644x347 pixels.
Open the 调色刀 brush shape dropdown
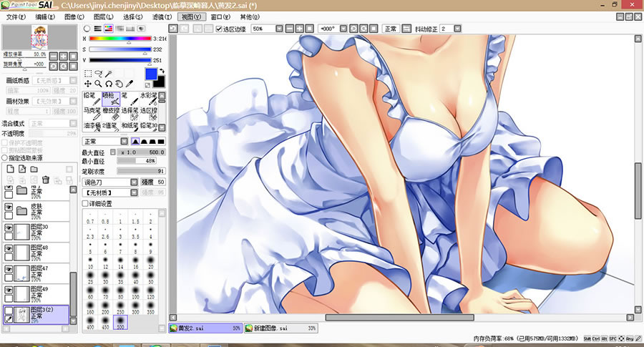pos(134,182)
